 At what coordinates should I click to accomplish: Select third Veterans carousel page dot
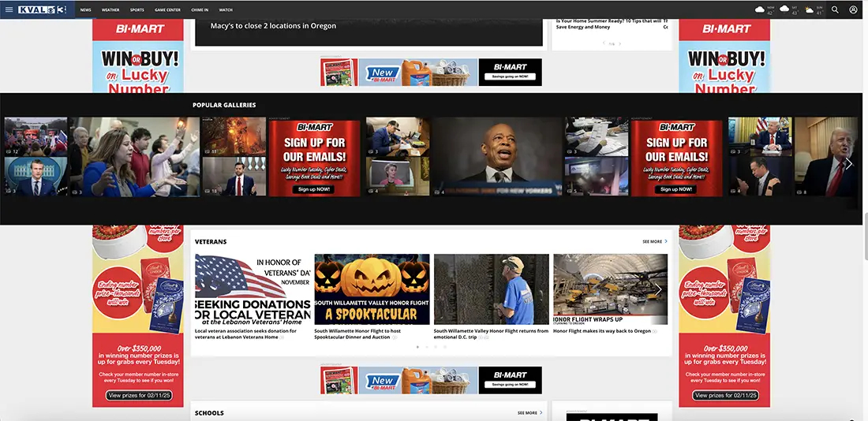436,347
